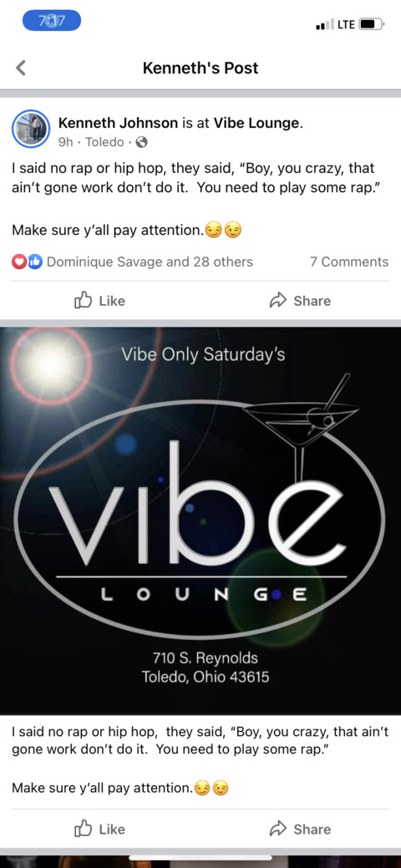Viewport: 401px width, 868px height.
Task: Tap the public globe privacy icon
Action: [141, 142]
